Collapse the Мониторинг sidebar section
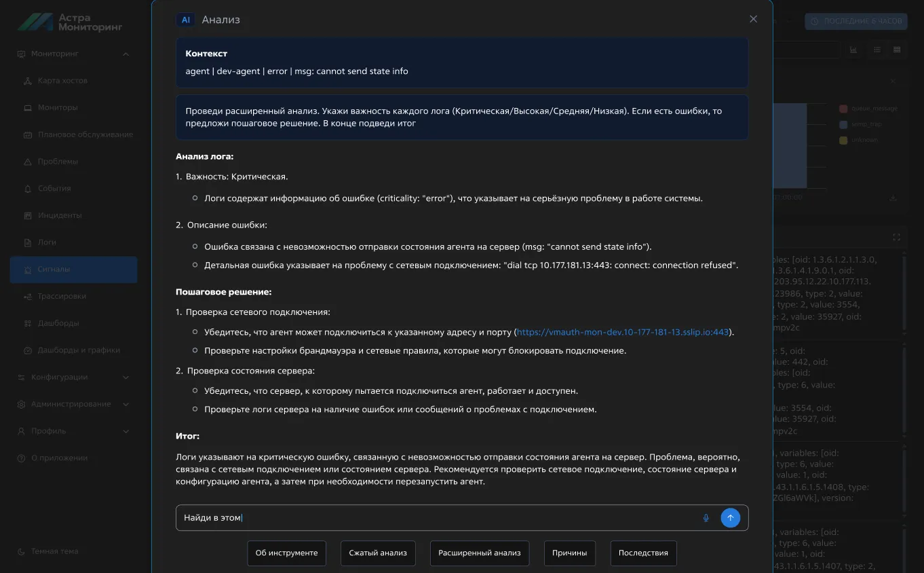The height and width of the screenshot is (573, 924). (x=126, y=54)
